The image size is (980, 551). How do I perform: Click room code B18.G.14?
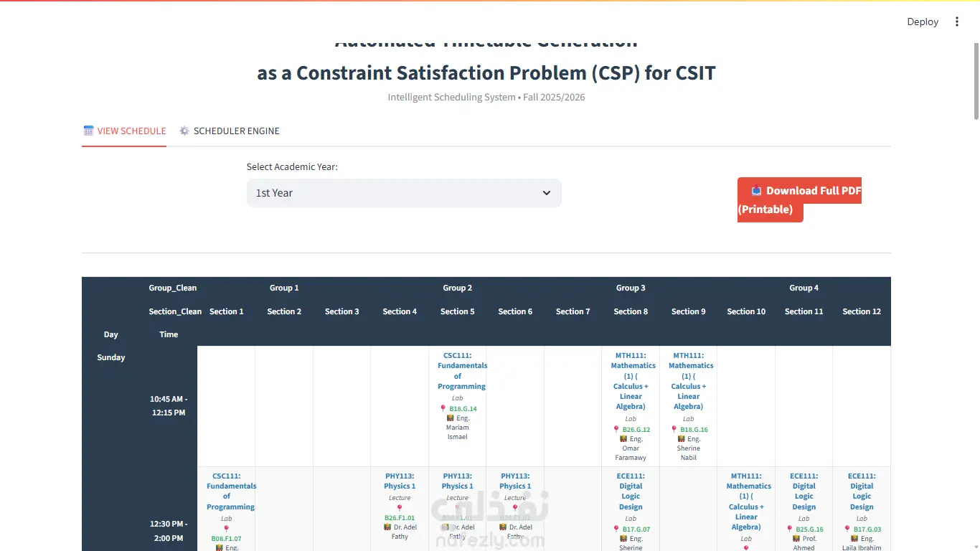click(x=463, y=409)
